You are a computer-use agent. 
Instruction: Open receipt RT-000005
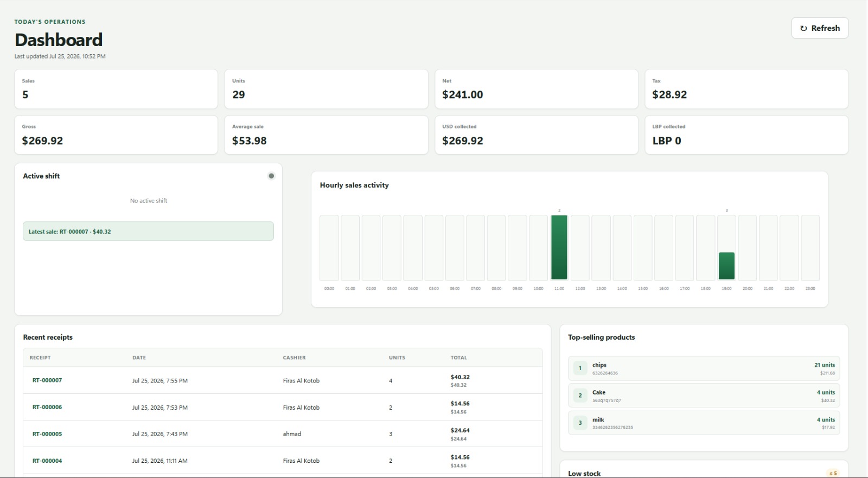tap(47, 434)
